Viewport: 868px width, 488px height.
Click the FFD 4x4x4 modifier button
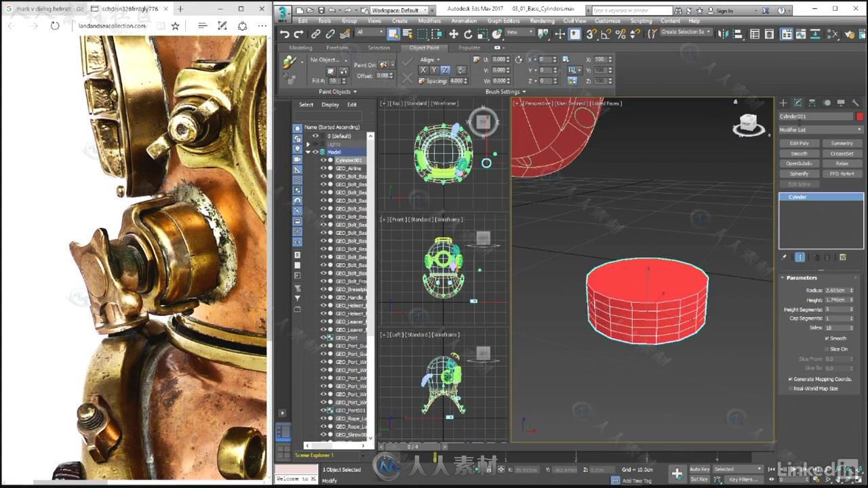point(842,174)
